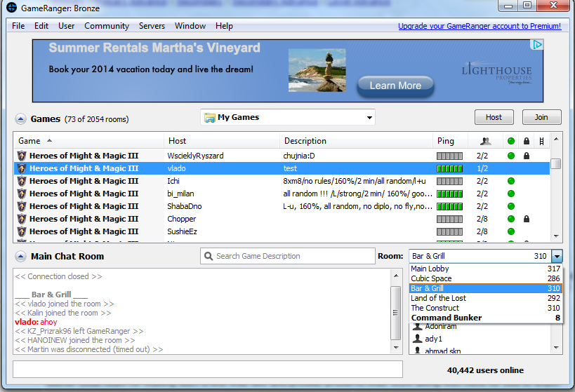Click the game icon in ShabaDno's row
Viewport: 575px width, 392px height.
(x=22, y=206)
